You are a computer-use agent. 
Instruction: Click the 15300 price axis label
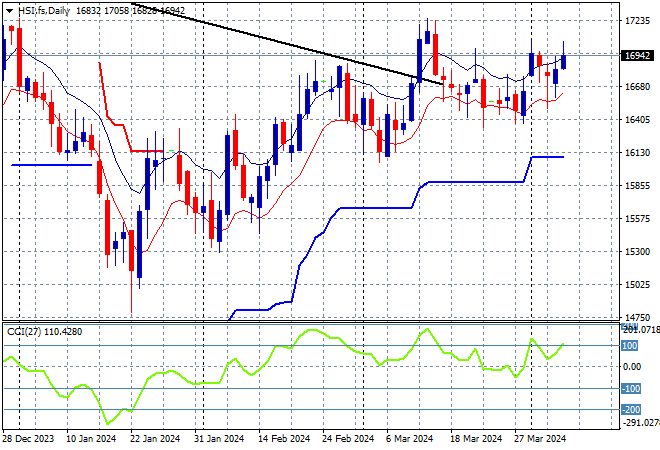pos(637,251)
